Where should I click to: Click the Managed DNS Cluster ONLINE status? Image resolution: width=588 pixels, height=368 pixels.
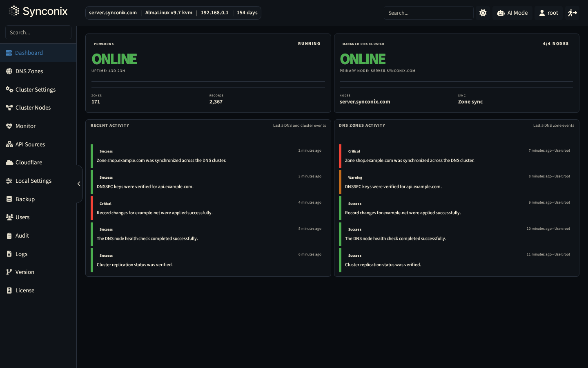click(x=363, y=59)
